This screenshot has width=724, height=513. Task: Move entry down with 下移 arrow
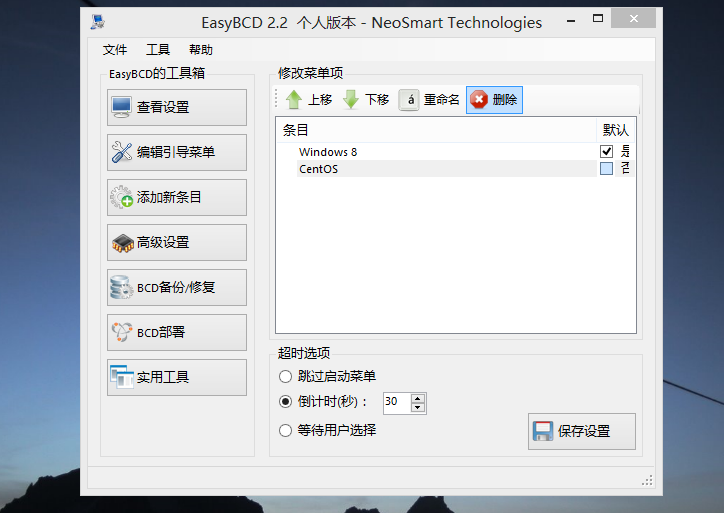pos(366,100)
